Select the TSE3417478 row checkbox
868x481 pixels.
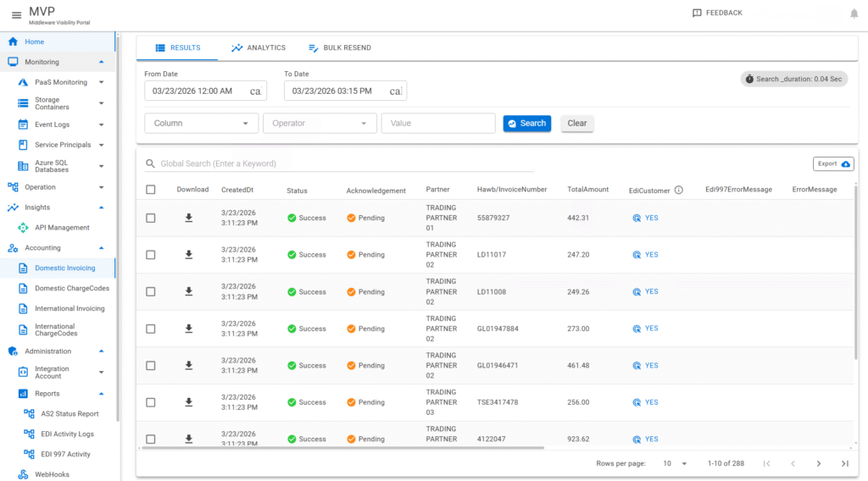click(151, 402)
